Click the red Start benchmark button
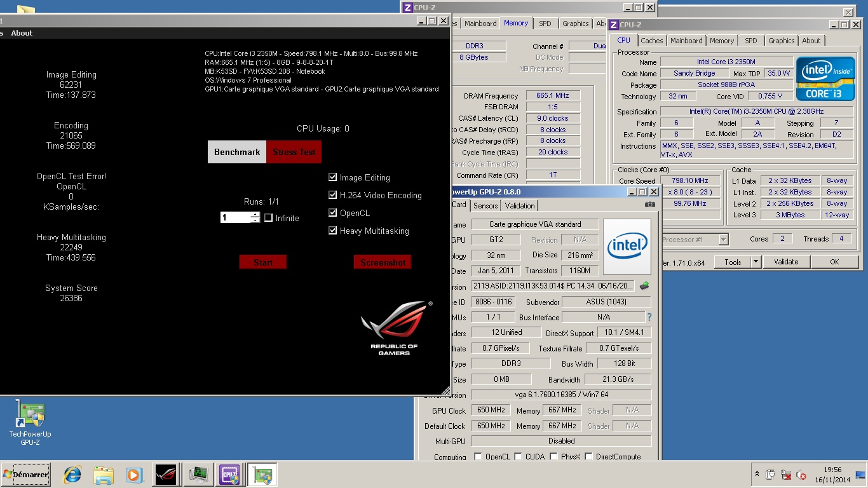868x488 pixels. (263, 262)
